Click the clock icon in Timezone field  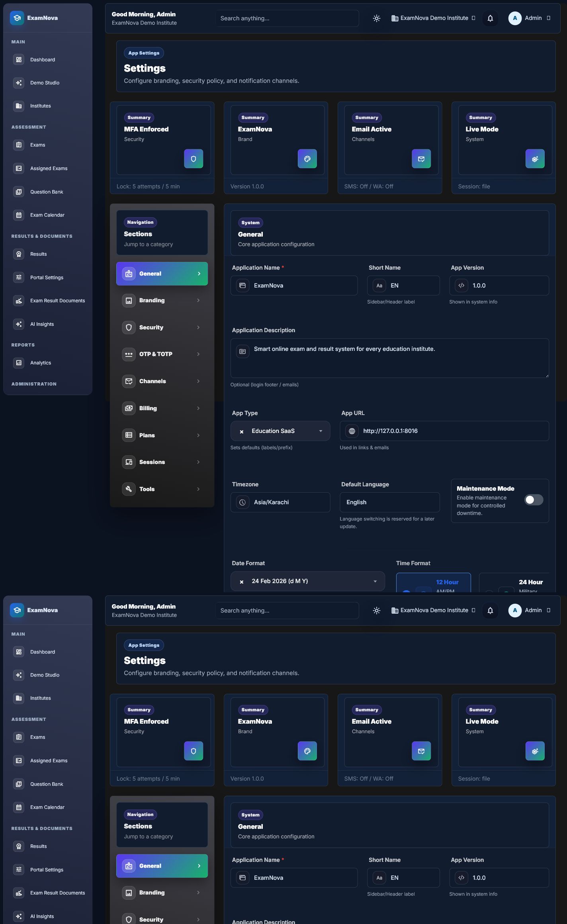click(242, 502)
